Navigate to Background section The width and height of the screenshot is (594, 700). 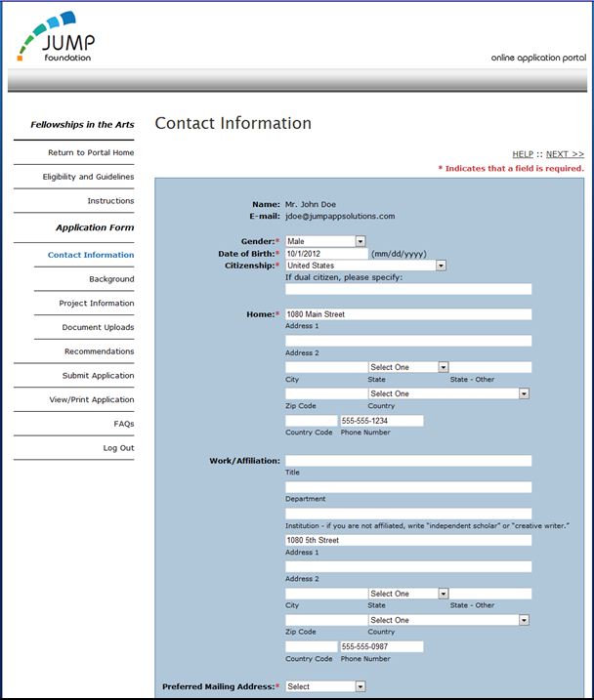coord(111,279)
